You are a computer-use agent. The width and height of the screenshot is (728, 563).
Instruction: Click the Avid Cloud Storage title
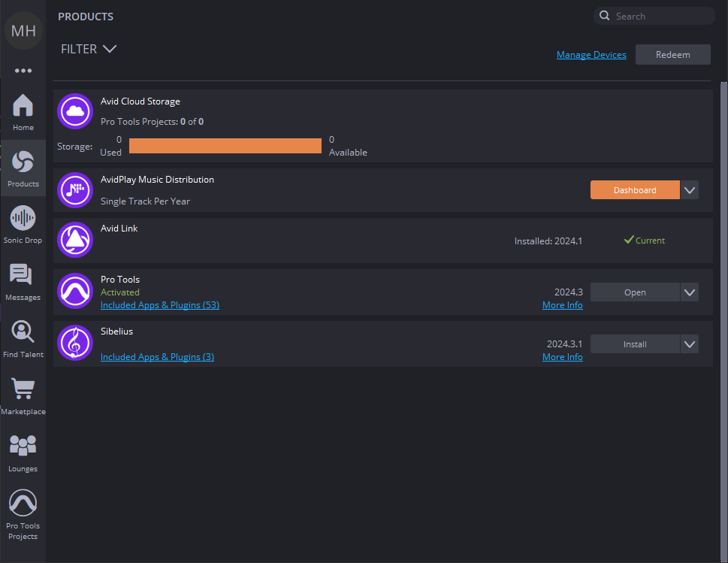140,101
